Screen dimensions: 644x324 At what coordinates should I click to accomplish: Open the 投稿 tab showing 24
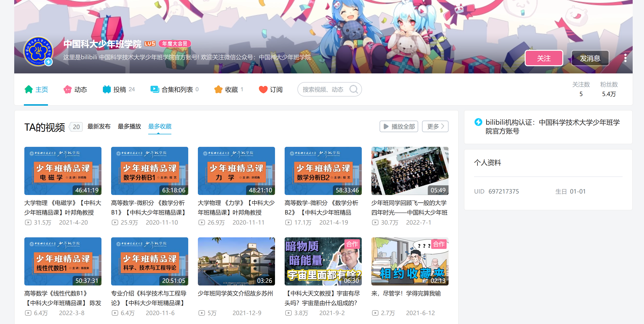119,89
